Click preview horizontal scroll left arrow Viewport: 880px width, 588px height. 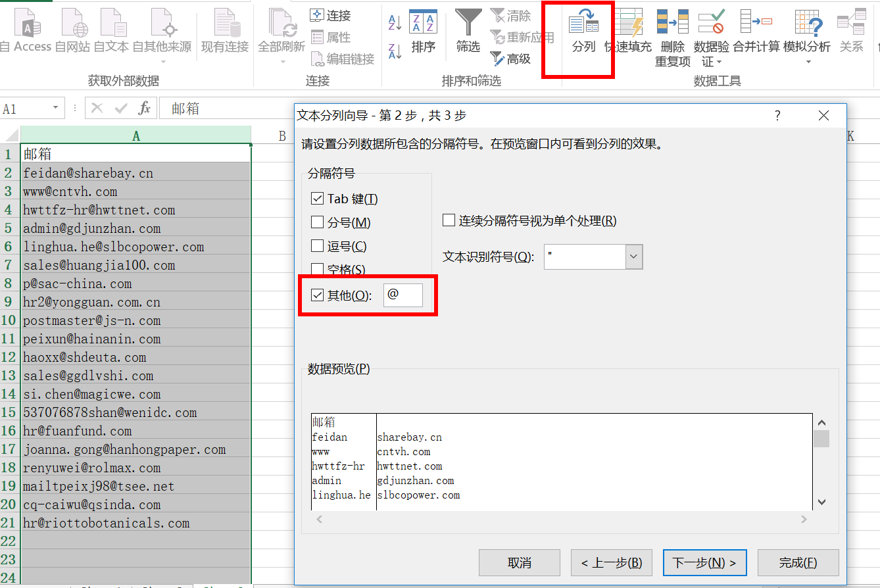[x=320, y=520]
